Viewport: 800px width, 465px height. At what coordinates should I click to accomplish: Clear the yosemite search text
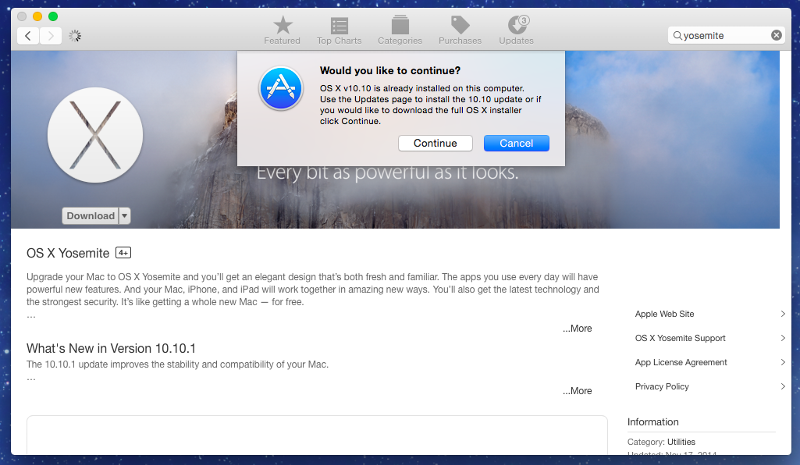point(776,35)
